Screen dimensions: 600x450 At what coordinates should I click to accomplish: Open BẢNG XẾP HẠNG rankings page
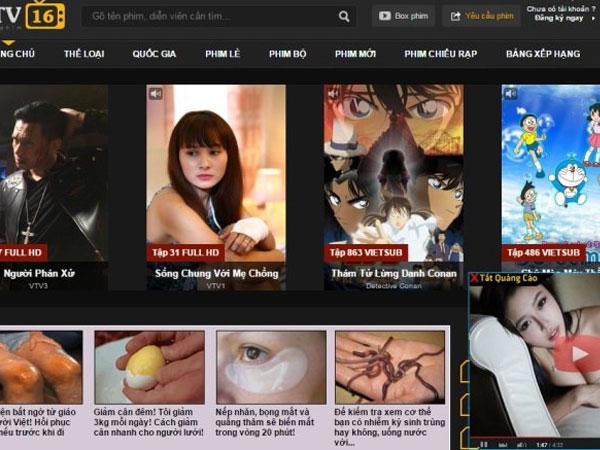pos(543,54)
